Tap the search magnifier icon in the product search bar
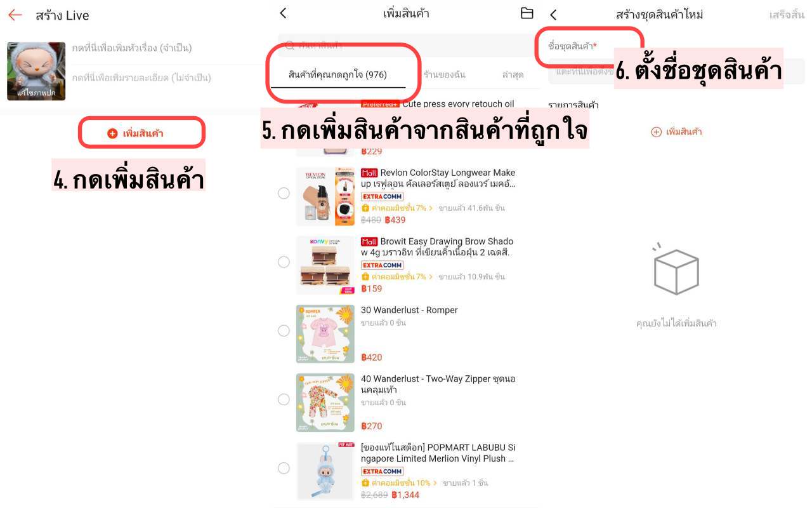812x508 pixels. [x=289, y=45]
